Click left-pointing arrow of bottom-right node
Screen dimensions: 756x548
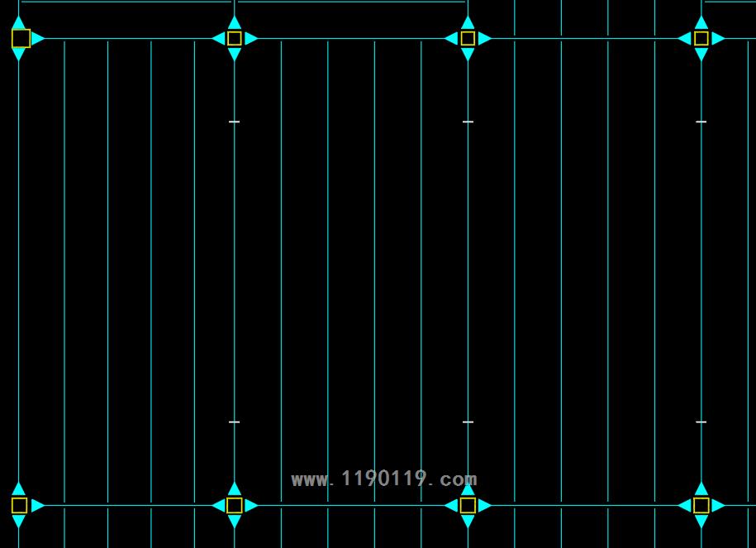[685, 506]
